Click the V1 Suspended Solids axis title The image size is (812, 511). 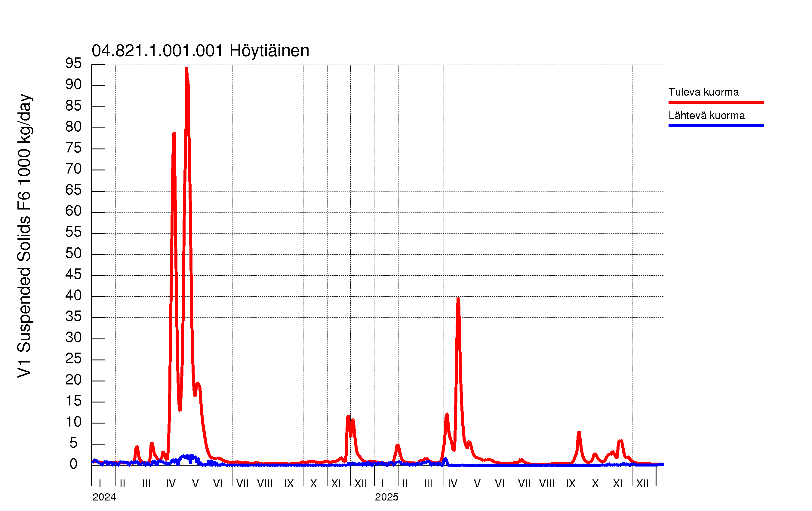(x=24, y=236)
